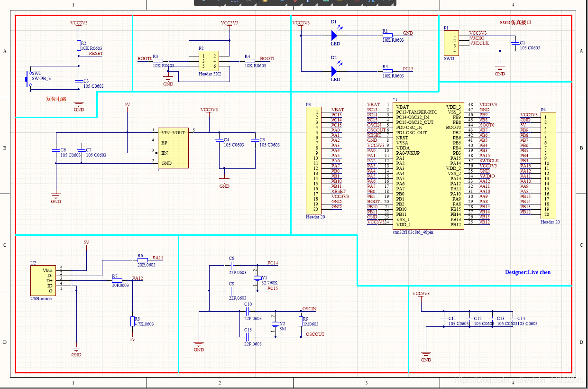Select the P3 Header 20 connector body
Screen dimensions: 588x389
point(312,160)
